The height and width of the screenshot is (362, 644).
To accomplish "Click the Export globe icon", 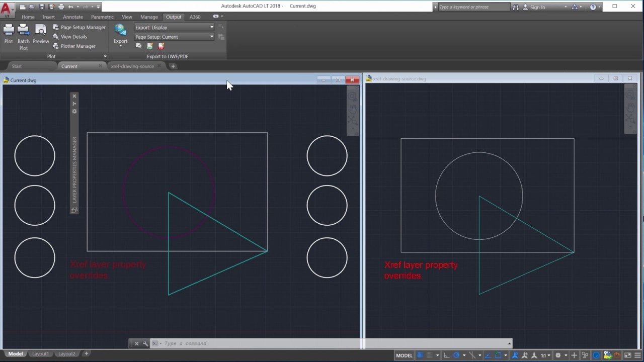I will click(x=120, y=30).
